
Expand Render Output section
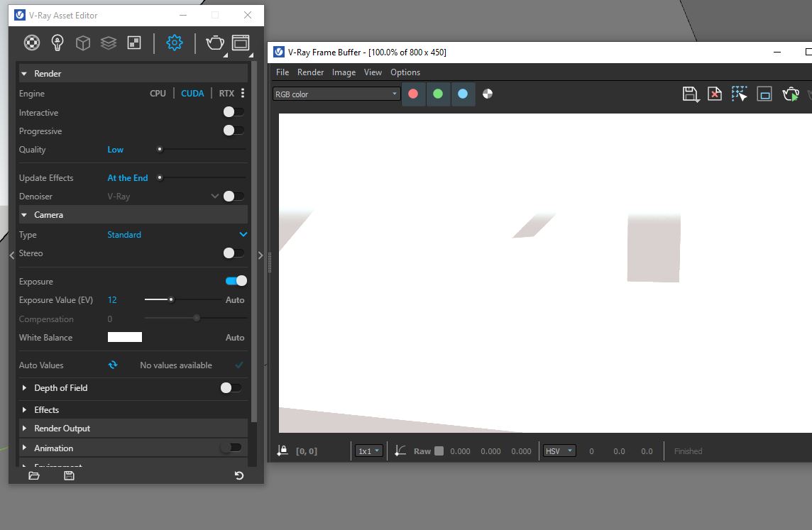24,428
